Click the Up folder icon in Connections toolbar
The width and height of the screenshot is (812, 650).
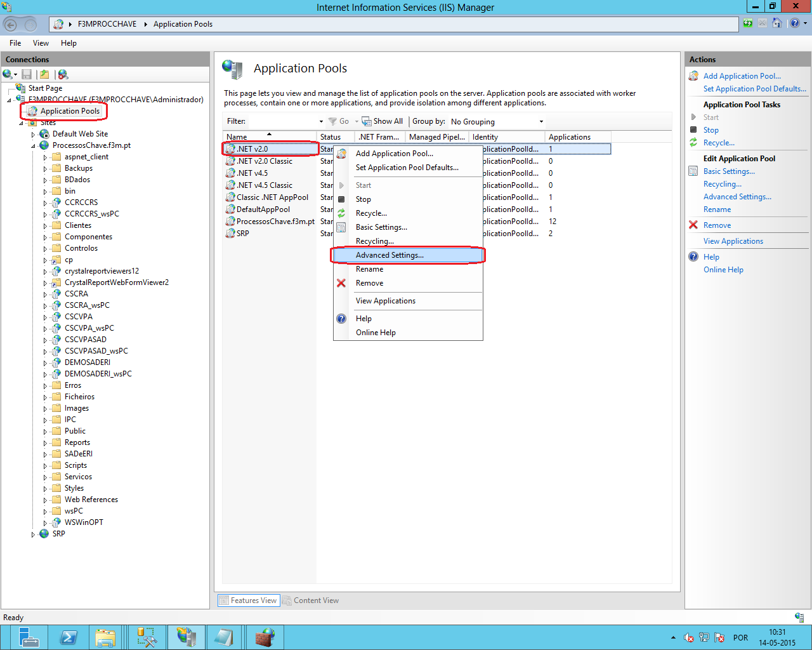point(44,74)
